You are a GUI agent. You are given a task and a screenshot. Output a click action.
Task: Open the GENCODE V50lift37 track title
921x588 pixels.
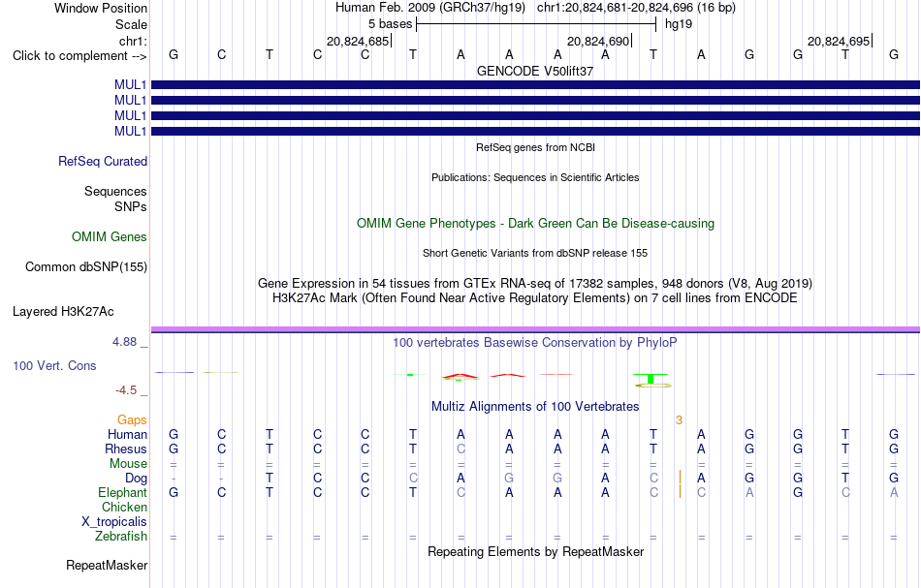pos(535,71)
